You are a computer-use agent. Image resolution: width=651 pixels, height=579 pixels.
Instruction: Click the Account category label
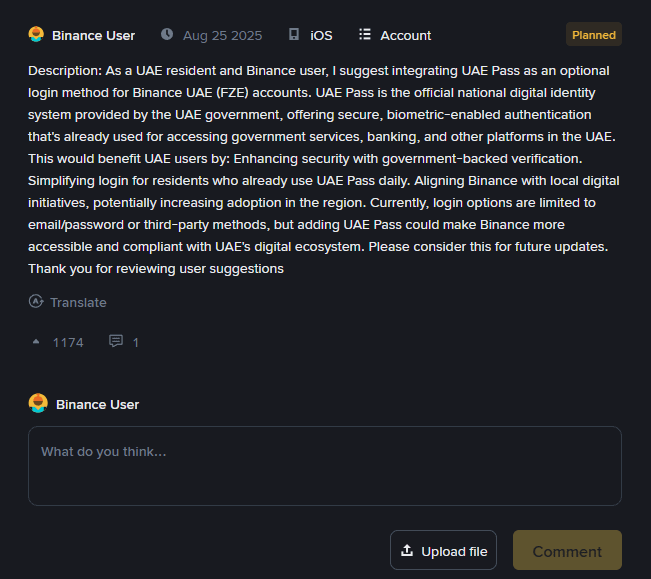[x=406, y=35]
